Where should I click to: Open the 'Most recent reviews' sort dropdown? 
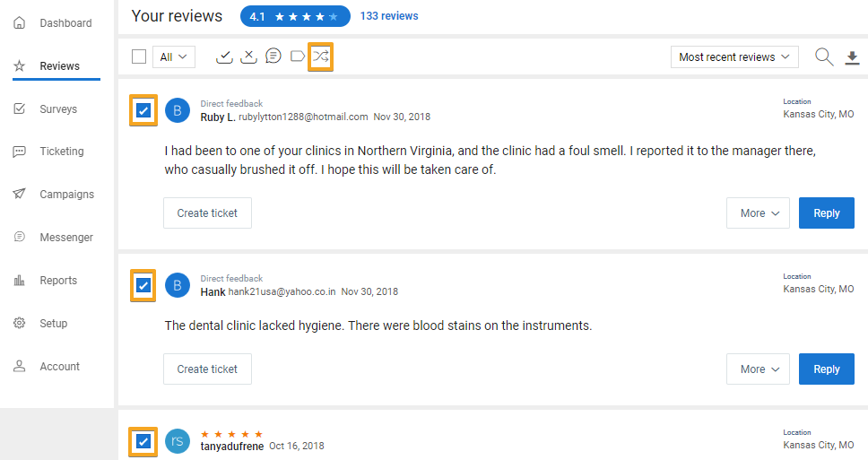coord(734,56)
